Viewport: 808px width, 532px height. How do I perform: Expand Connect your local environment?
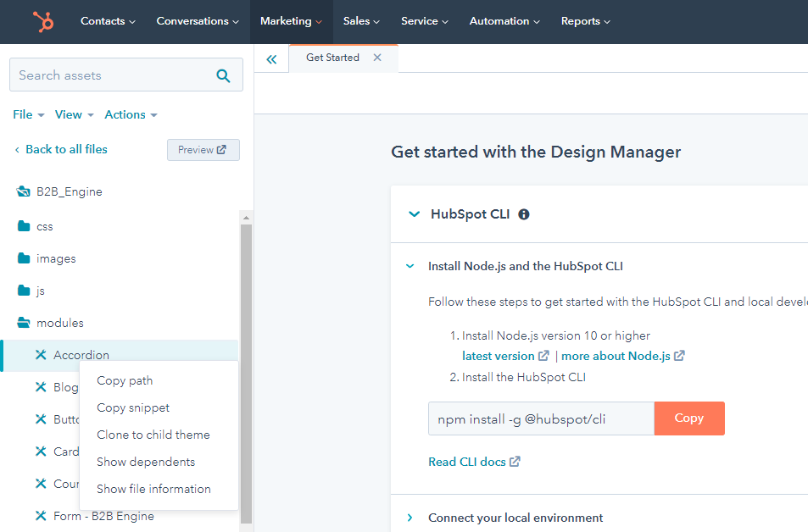click(410, 518)
